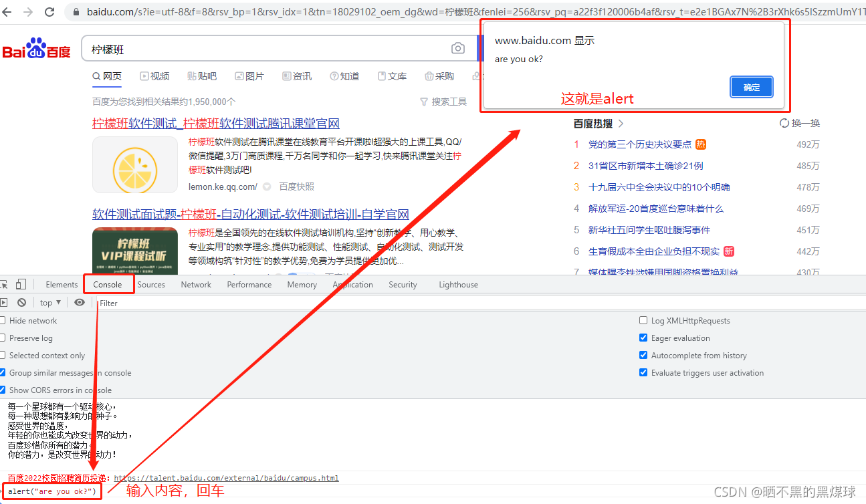Switch to 视频 search category
The width and height of the screenshot is (866, 504).
pos(154,76)
